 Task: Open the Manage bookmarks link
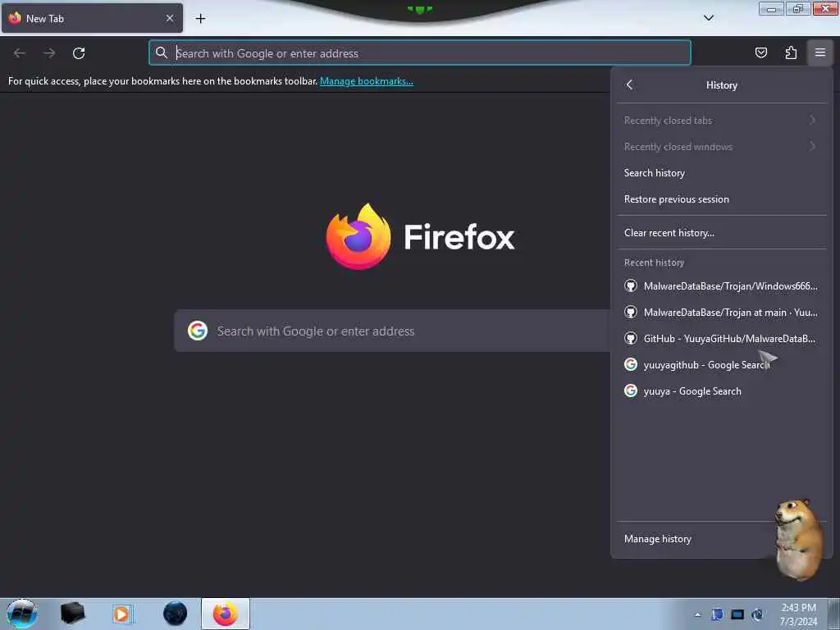point(367,81)
